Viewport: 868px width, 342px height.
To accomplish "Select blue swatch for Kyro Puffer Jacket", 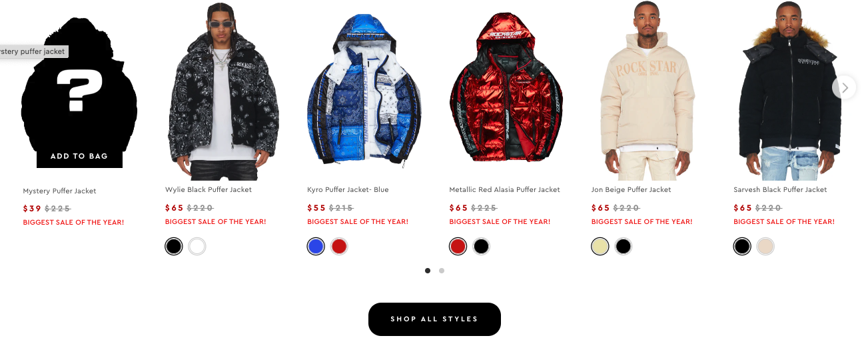I will [x=316, y=247].
